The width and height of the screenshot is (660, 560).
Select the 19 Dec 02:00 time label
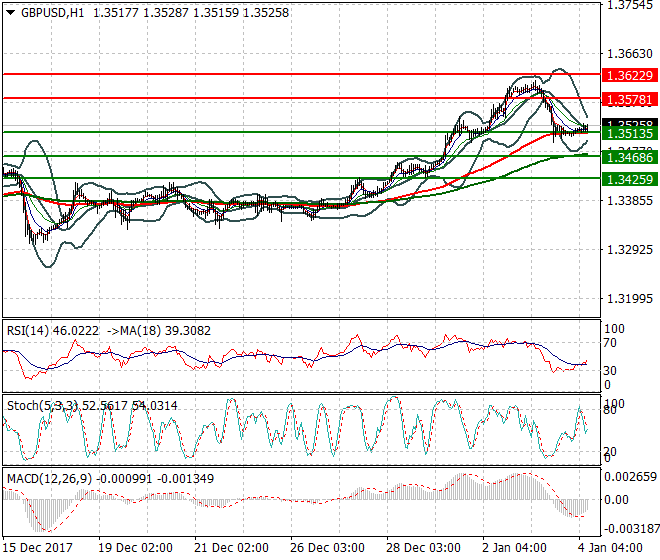(136, 548)
